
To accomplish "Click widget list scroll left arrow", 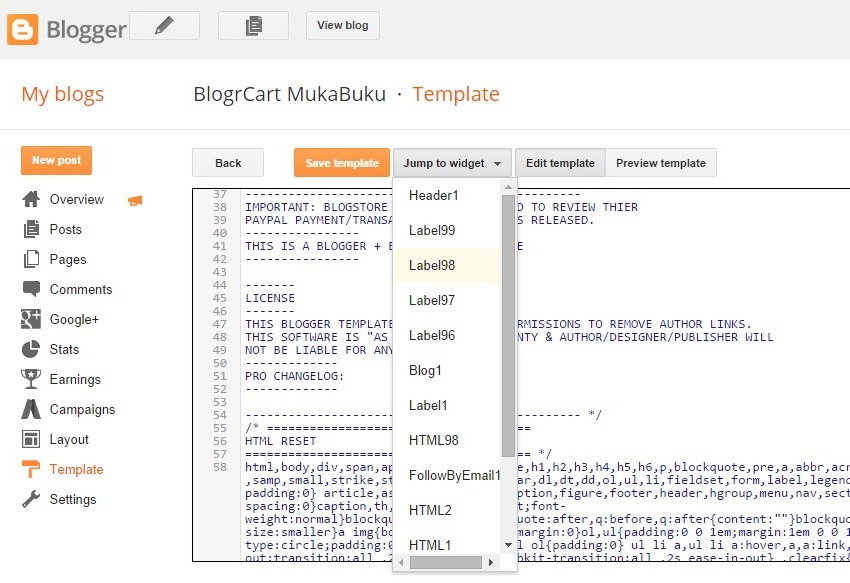I will 401,562.
